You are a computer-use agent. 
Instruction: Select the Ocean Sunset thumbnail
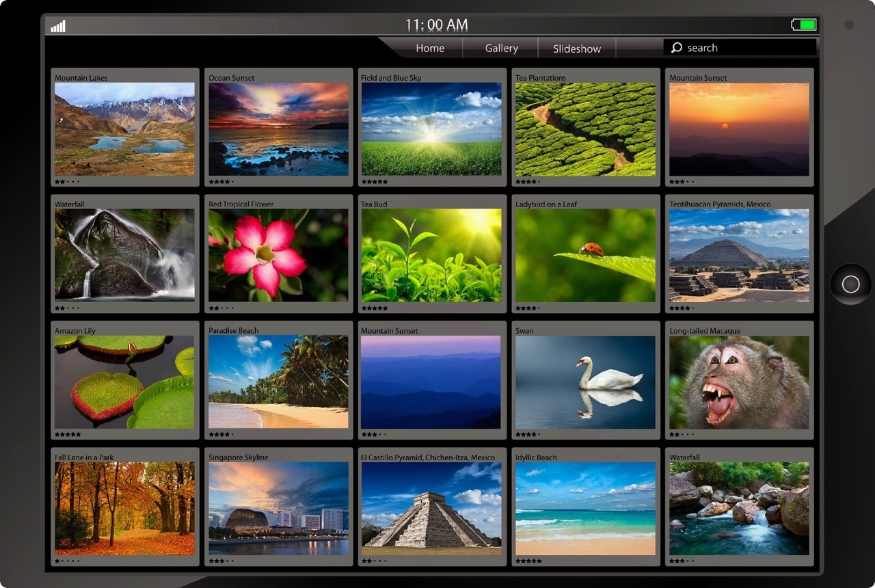click(278, 129)
